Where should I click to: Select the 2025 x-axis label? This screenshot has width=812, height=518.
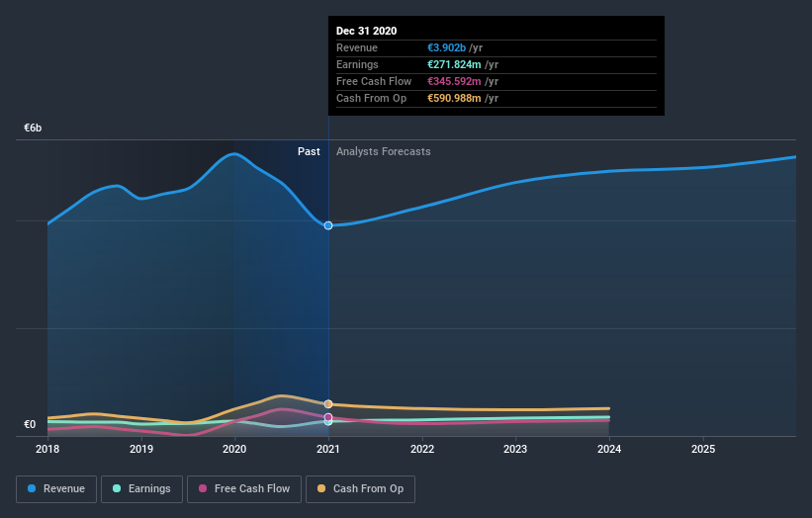point(703,449)
